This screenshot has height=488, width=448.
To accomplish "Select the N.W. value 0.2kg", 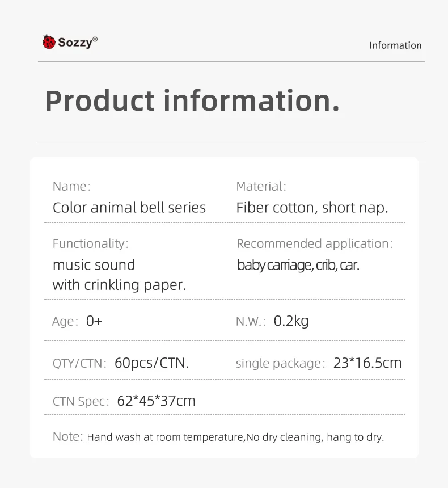I will point(291,321).
